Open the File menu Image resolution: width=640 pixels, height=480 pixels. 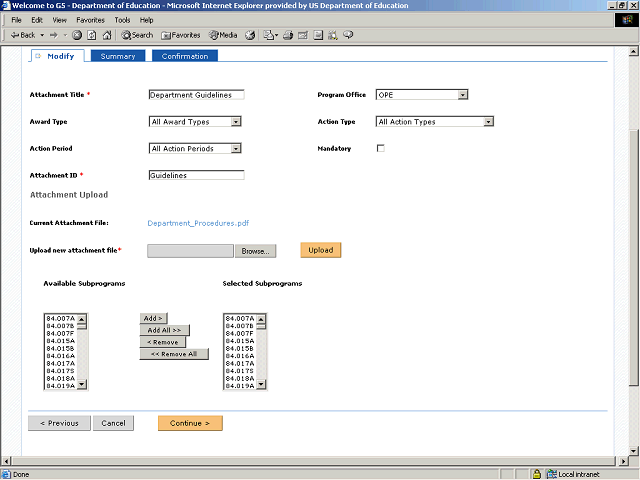16,20
